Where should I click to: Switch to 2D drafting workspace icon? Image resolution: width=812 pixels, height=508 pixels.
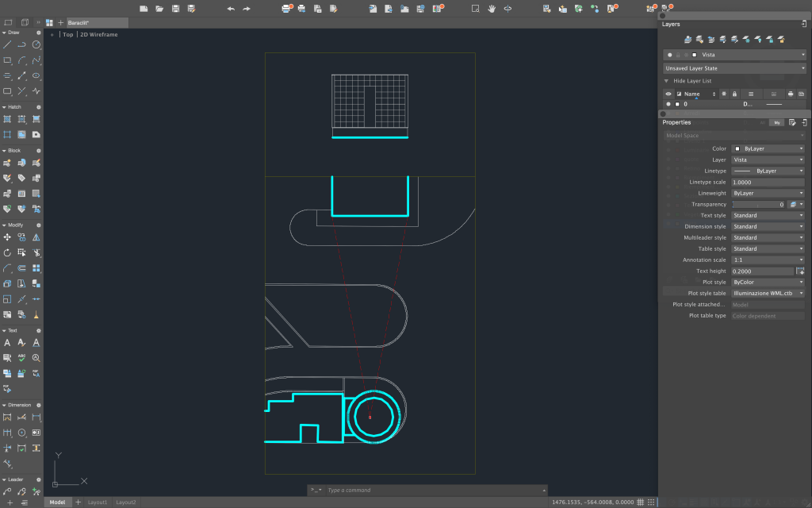tap(8, 23)
